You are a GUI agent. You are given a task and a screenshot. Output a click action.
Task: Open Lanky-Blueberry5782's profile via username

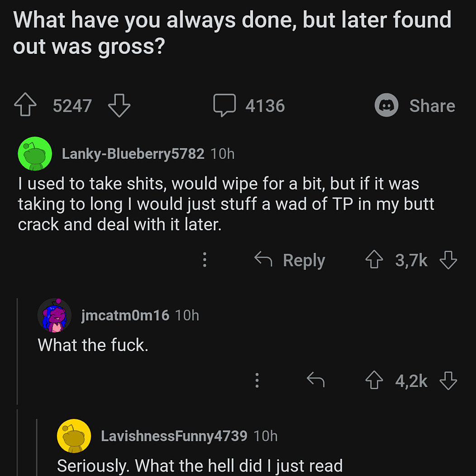coord(133,154)
